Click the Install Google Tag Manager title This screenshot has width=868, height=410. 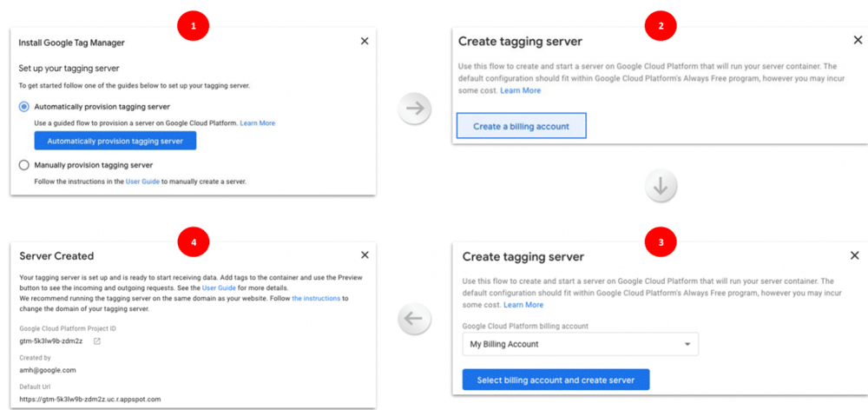click(71, 42)
